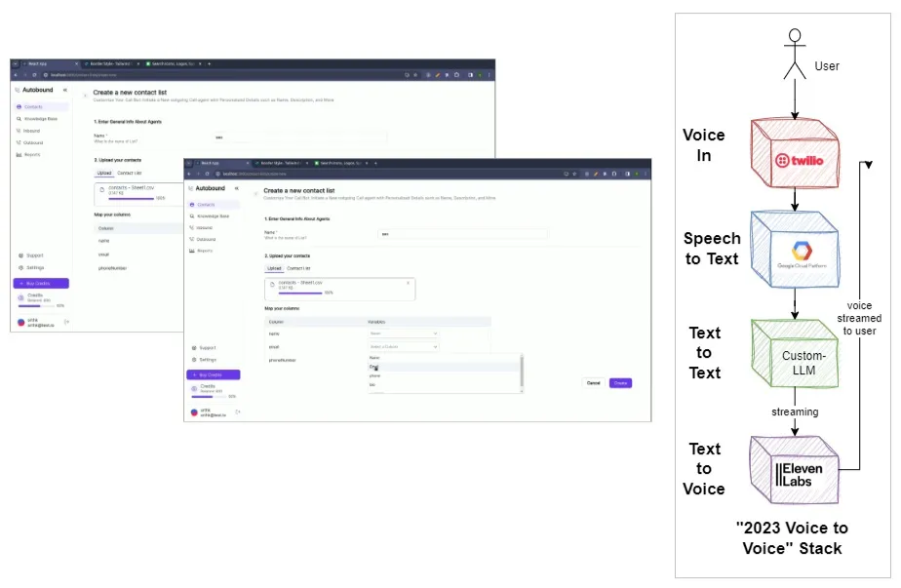Bookmark the page with the star in the front window
Viewport: 901px width, 588px height.
tap(574, 174)
